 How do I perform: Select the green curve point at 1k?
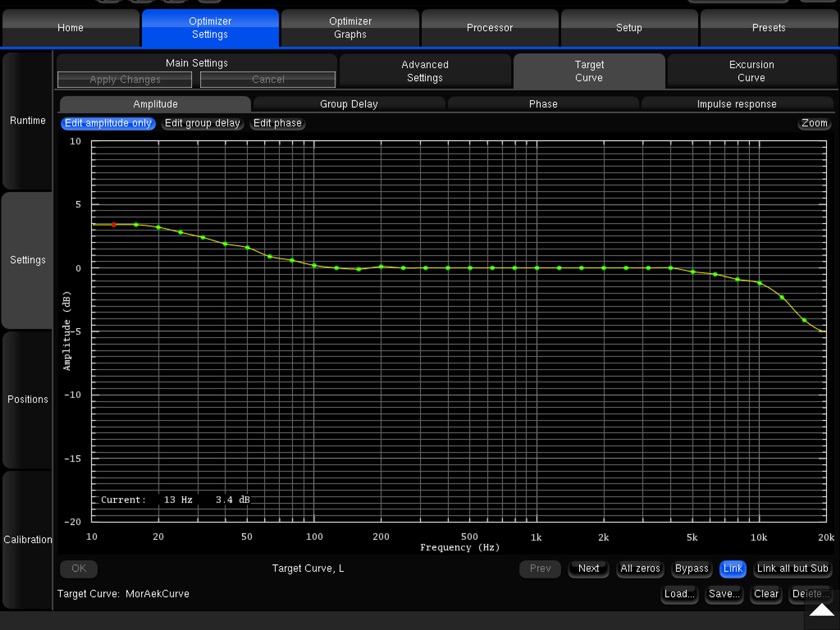(x=537, y=268)
